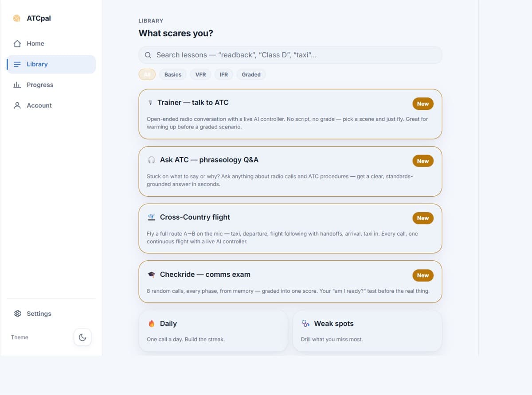Click the Search lessons input field
This screenshot has height=395, width=532.
tap(290, 55)
